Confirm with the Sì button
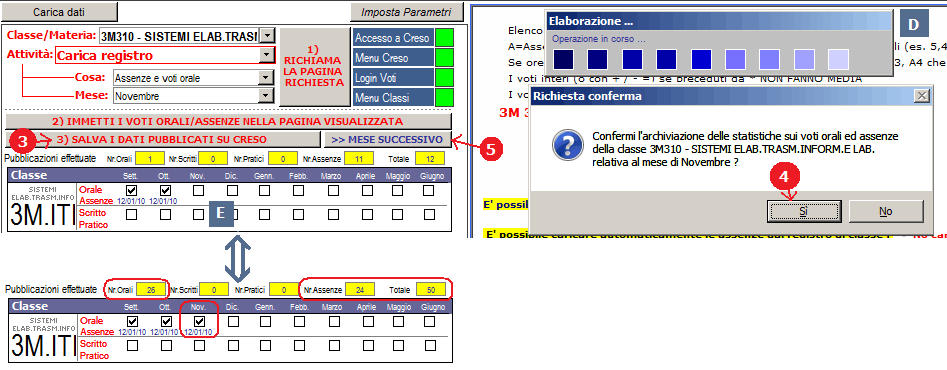Screen dimensions: 947x370 point(804,211)
